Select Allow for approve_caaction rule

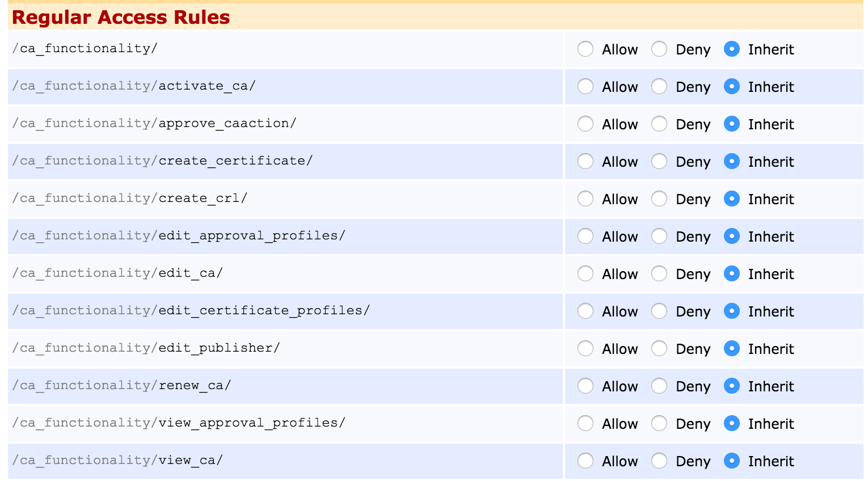click(x=585, y=124)
